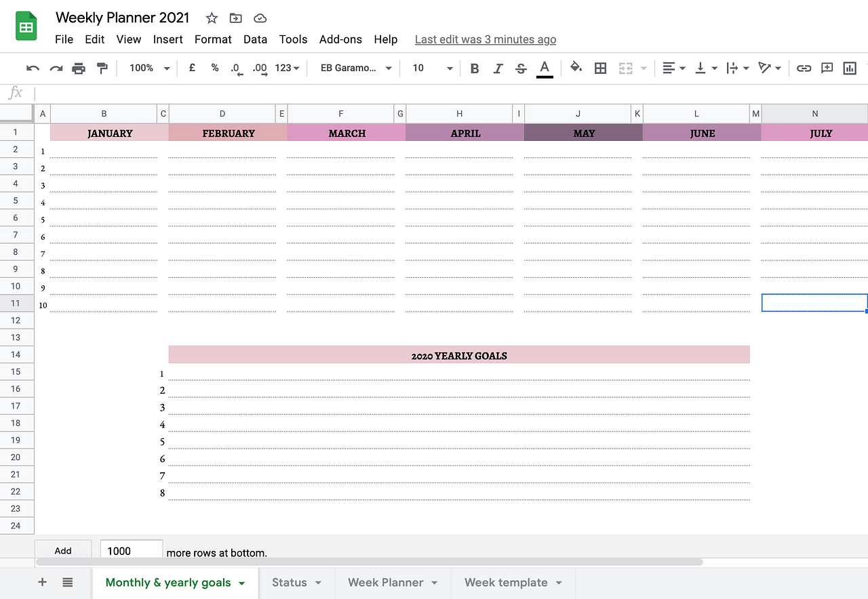
Task: Open the borders tool
Action: (x=600, y=68)
